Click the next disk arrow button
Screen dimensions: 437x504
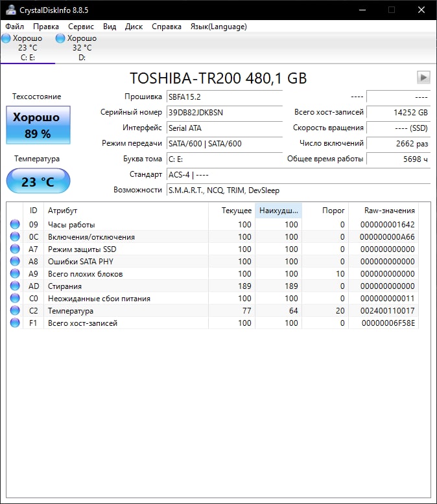pyautogui.click(x=423, y=78)
